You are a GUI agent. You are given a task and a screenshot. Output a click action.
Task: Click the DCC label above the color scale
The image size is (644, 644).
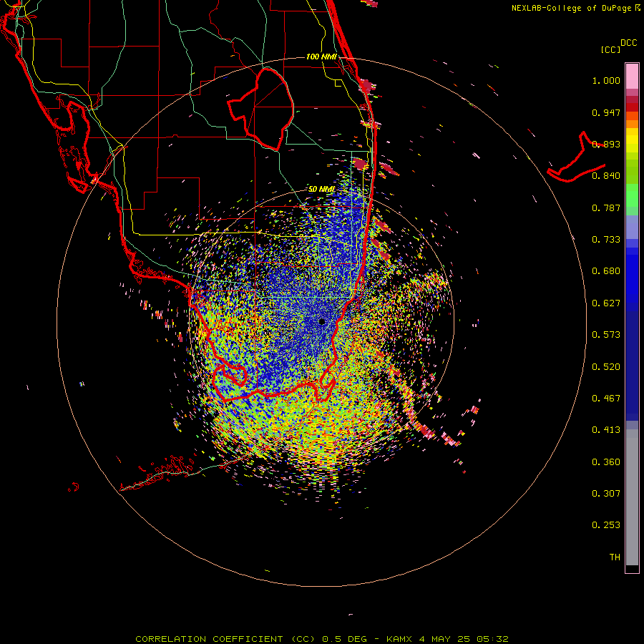coord(629,43)
